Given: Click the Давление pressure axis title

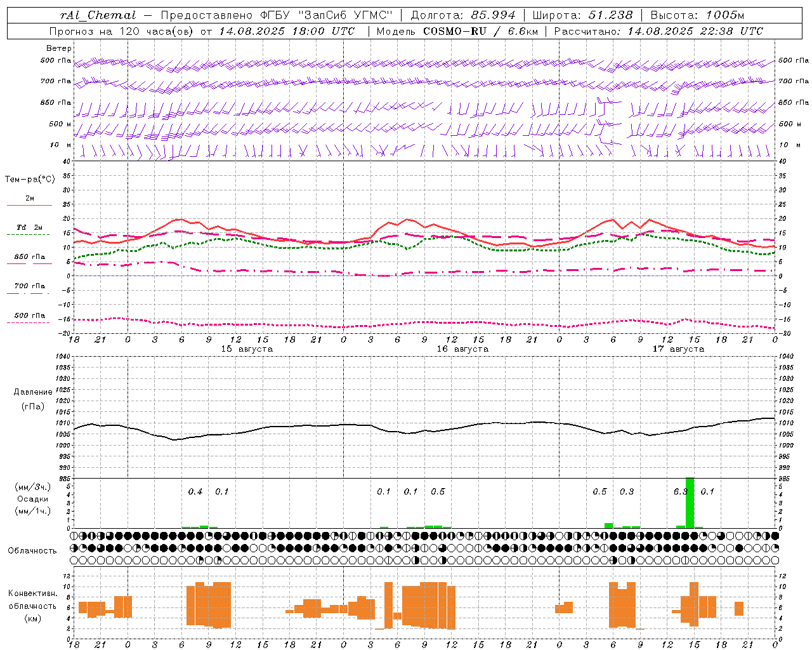Looking at the screenshot, I should [32, 392].
